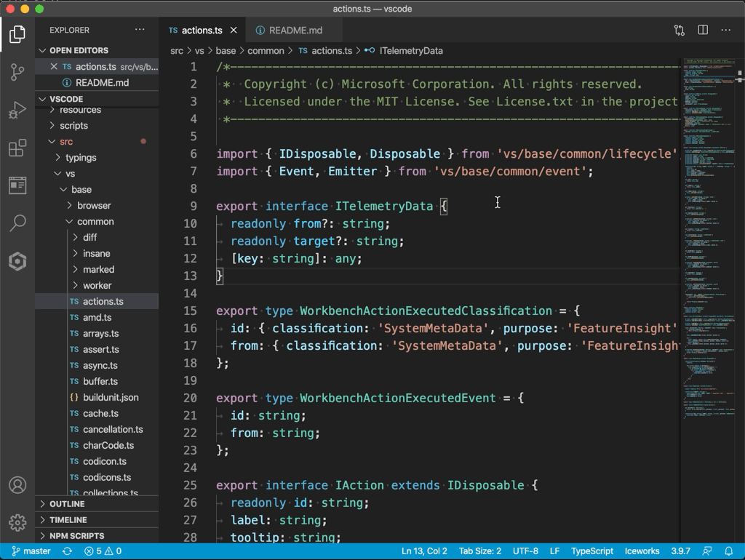Open the Iceworks hexagon icon panel
The height and width of the screenshot is (560, 745).
pos(17,261)
